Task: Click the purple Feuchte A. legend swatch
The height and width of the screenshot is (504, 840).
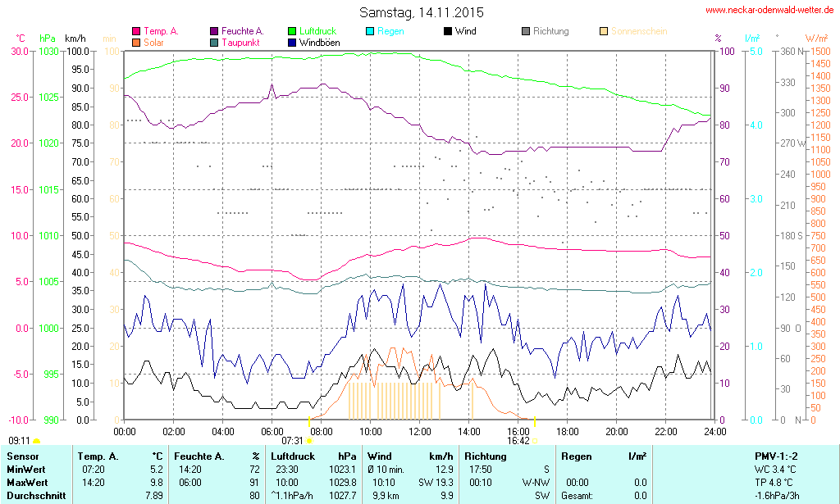Action: tap(215, 31)
